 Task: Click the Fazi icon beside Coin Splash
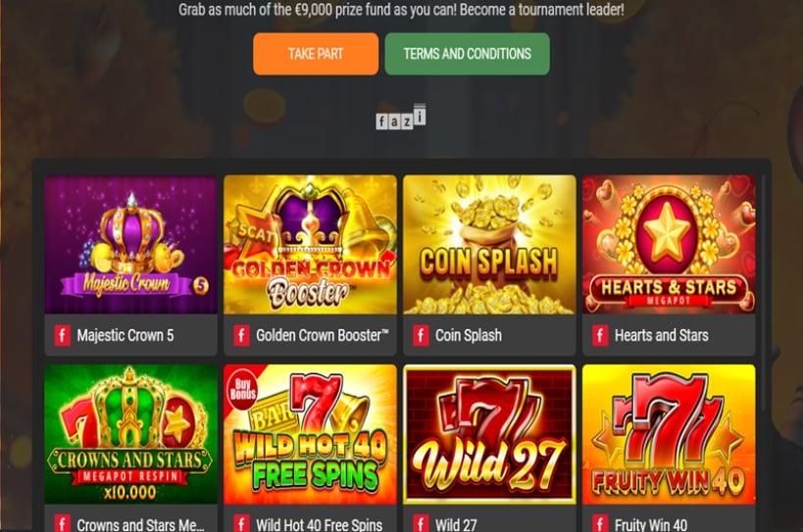pyautogui.click(x=421, y=336)
